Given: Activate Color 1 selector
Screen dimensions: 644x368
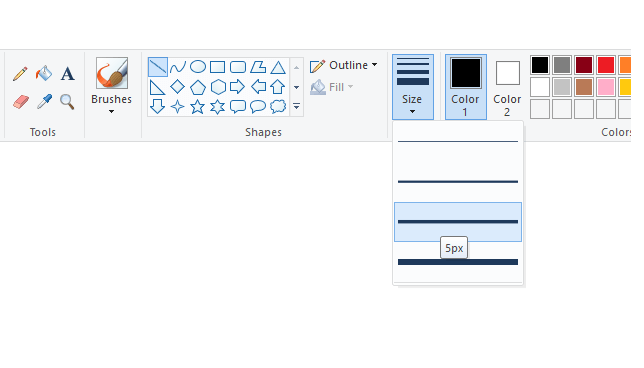Looking at the screenshot, I should click(x=466, y=87).
